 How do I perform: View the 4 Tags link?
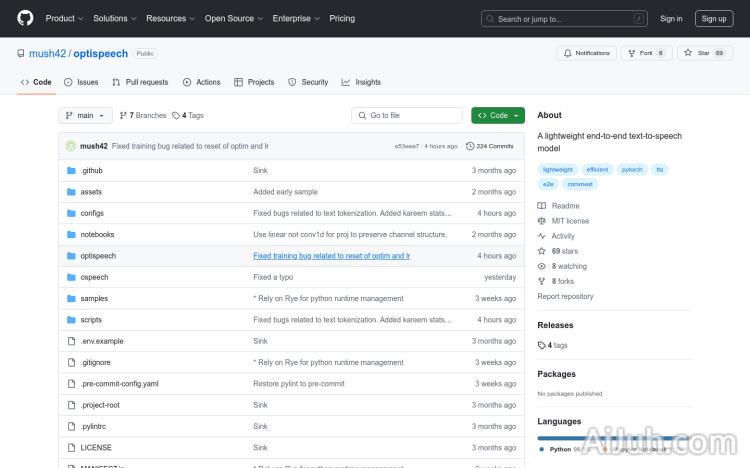[x=188, y=116]
